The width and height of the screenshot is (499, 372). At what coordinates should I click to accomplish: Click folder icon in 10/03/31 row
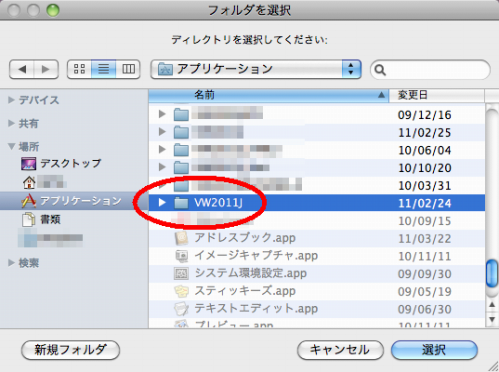click(181, 185)
